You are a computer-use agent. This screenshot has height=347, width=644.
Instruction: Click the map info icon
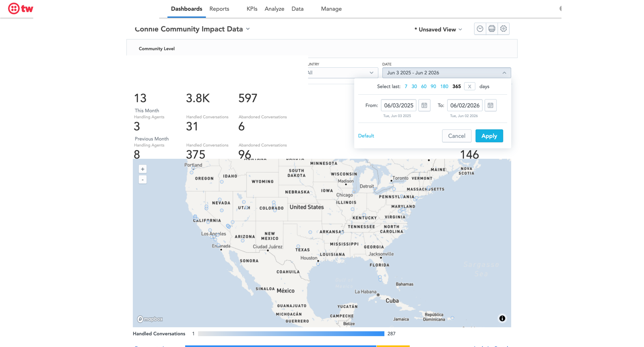502,318
